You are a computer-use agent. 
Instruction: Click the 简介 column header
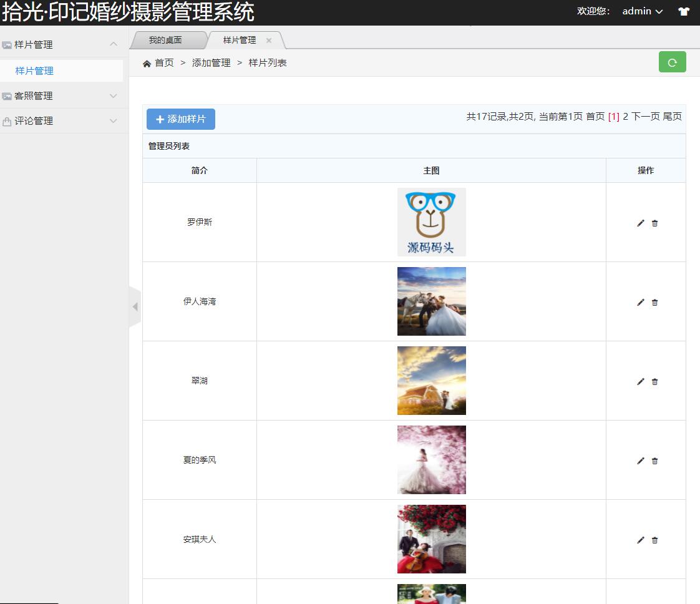point(200,170)
